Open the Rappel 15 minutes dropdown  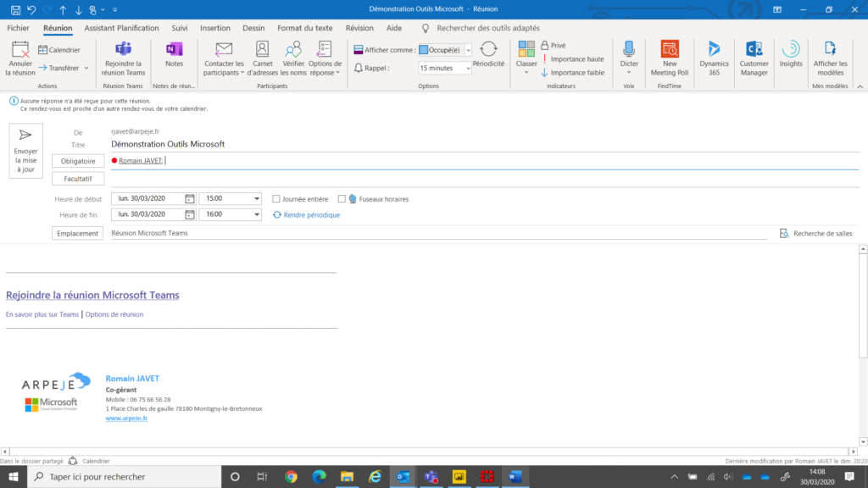pyautogui.click(x=466, y=67)
